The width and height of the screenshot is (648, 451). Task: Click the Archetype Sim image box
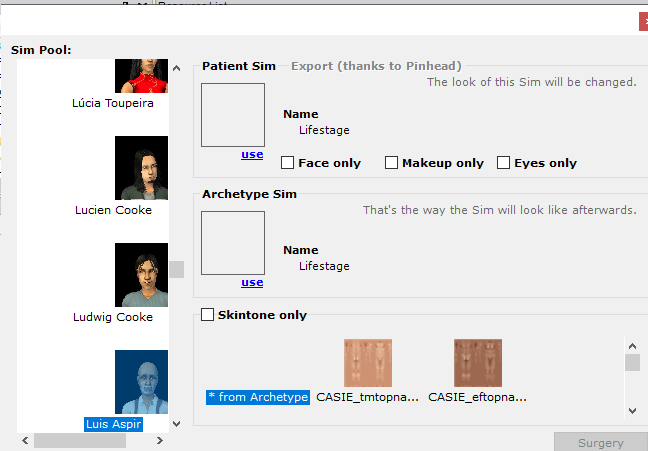(x=233, y=243)
